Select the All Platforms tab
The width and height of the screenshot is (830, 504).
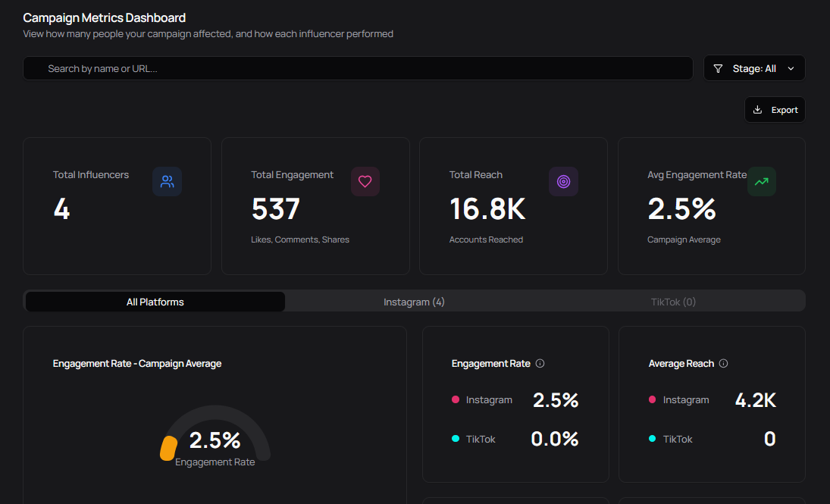[155, 301]
